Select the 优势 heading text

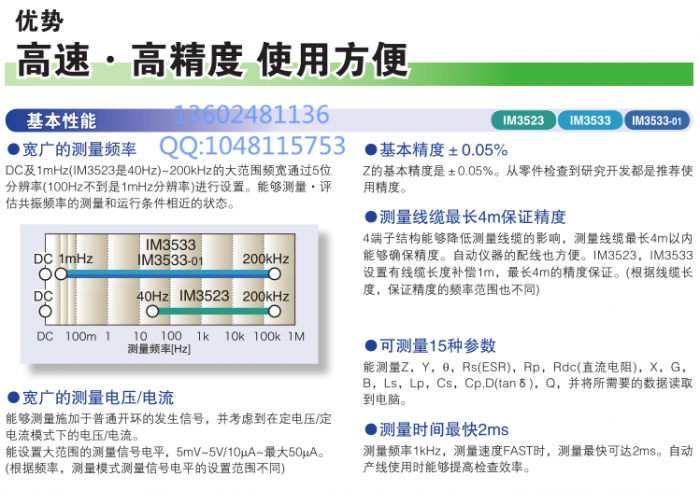(x=39, y=21)
